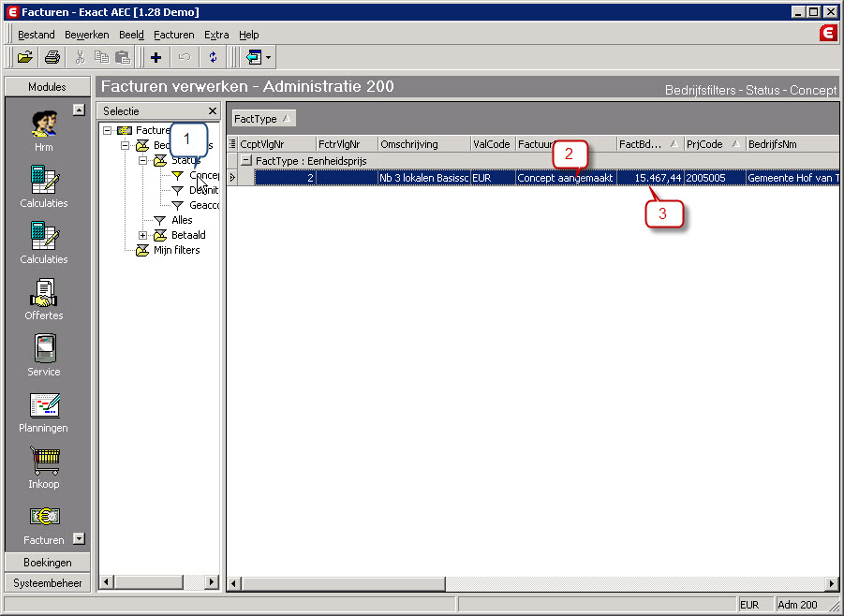Viewport: 844px width, 616px height.
Task: Collapse the Facturen root tree node
Action: click(107, 130)
